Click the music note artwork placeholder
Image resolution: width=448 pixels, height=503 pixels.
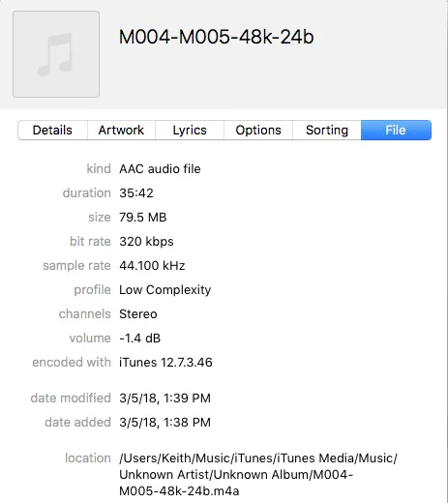coord(56,54)
